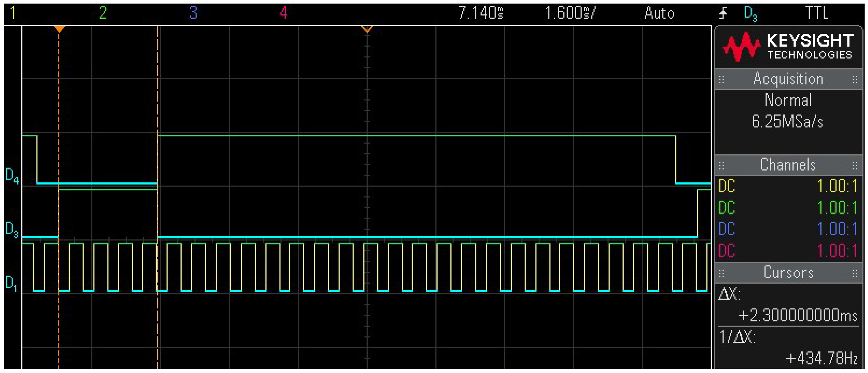Image resolution: width=868 pixels, height=373 pixels.
Task: Toggle analog channel 1 in top bar
Action: click(13, 13)
